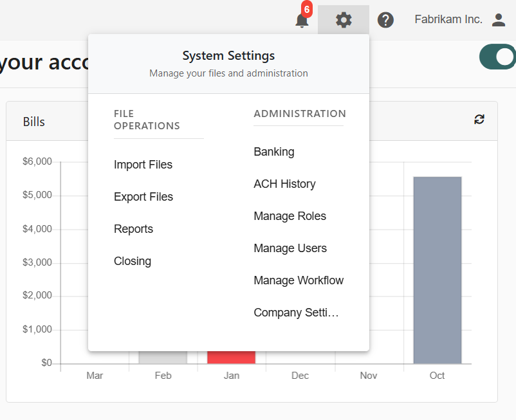Open Banking under Administration
The image size is (516, 420).
click(274, 152)
